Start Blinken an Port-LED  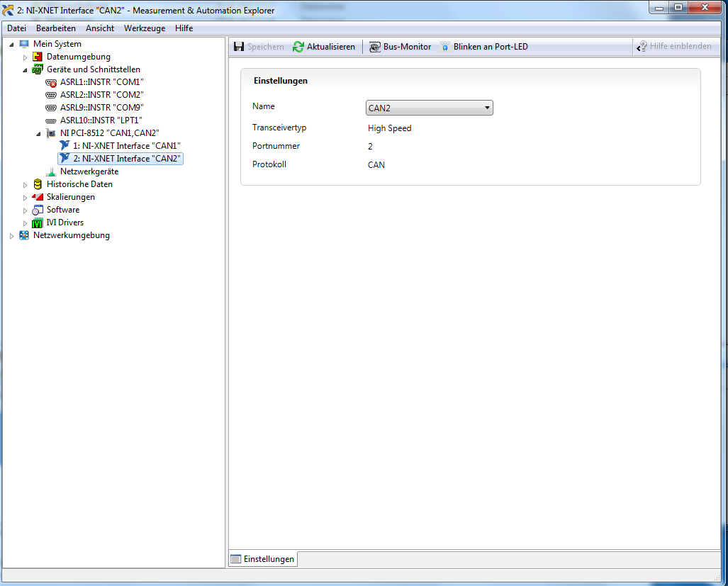483,46
